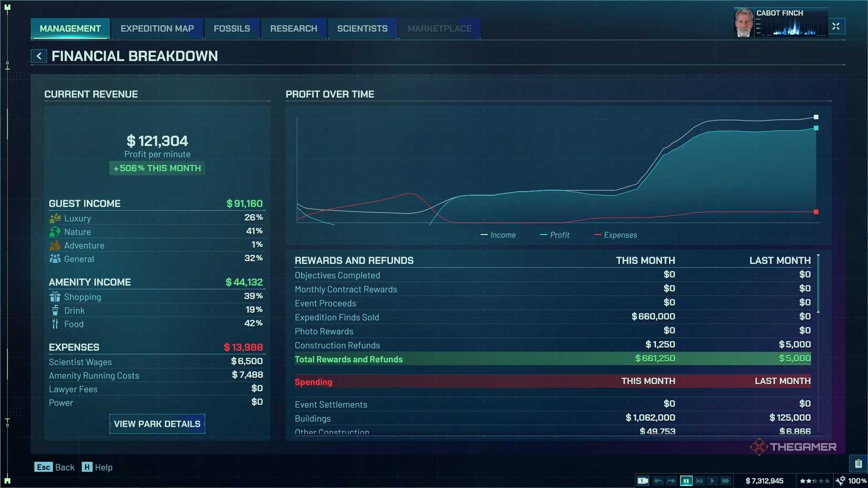Toggle the Expenses line in the legend
Viewport: 868px width, 488px height.
pyautogui.click(x=615, y=235)
